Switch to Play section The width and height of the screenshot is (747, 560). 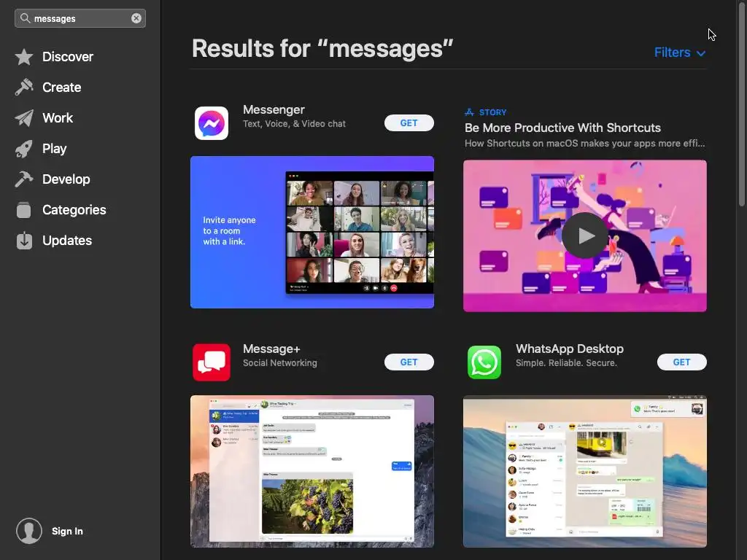coord(54,149)
